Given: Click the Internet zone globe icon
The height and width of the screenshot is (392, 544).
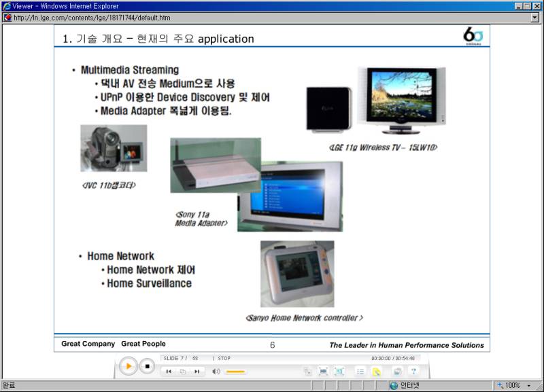Looking at the screenshot, I should click(x=394, y=385).
